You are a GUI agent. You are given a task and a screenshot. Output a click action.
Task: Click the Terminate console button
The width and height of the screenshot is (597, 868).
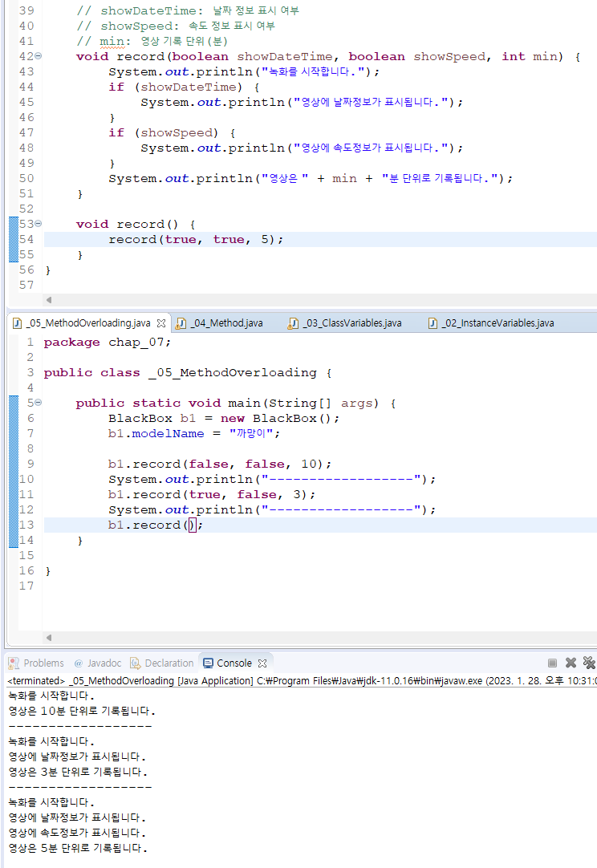552,663
